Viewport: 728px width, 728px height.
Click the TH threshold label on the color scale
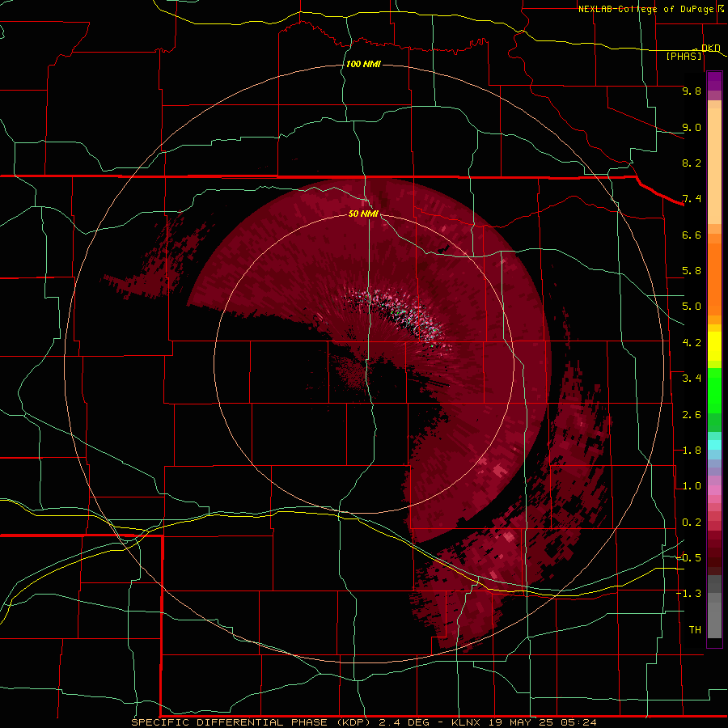pyautogui.click(x=695, y=630)
